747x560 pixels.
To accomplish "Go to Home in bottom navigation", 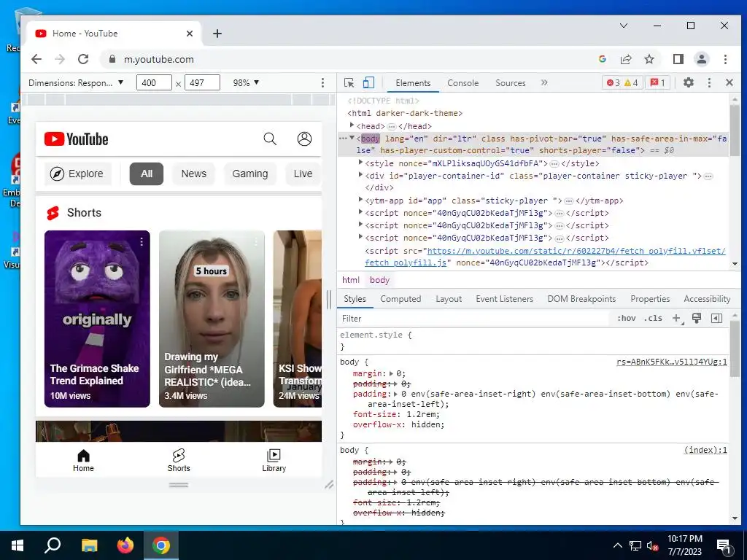I will (x=83, y=461).
